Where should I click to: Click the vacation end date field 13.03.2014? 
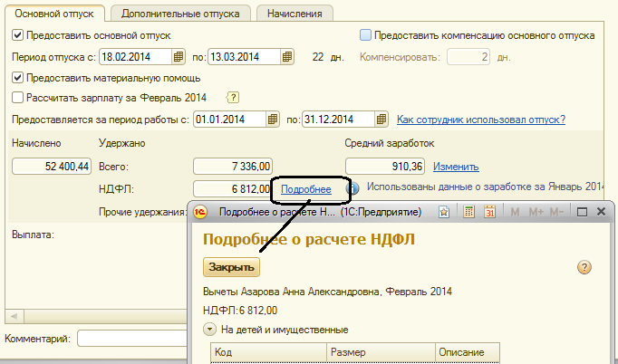pyautogui.click(x=245, y=57)
